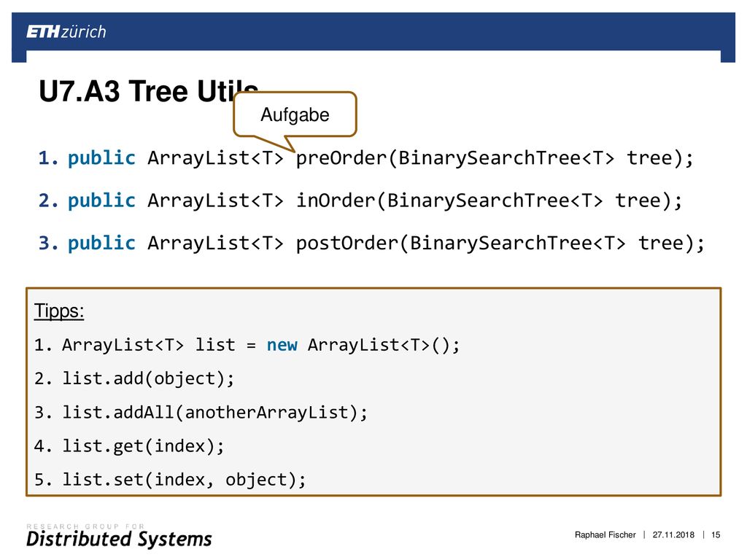
Task: Click the 'ArrayList<T> list = new ArrayList<T>();' line
Action: pos(247,345)
